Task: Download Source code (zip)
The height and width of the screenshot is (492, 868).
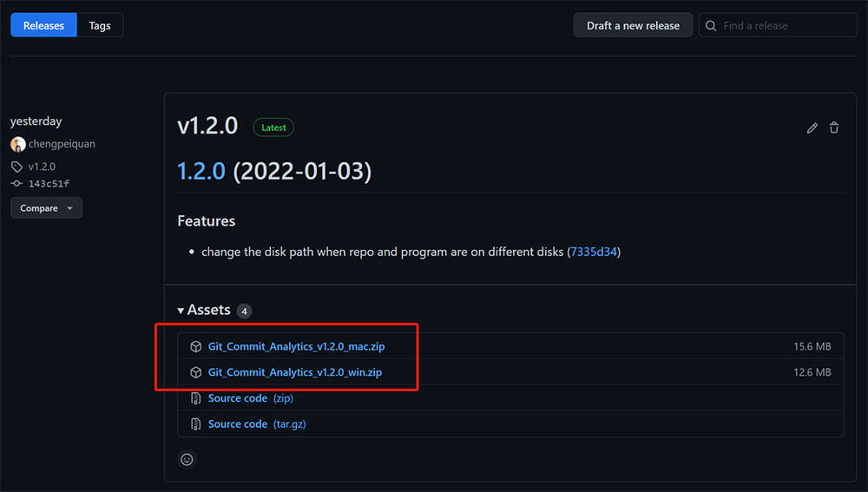Action: (250, 398)
